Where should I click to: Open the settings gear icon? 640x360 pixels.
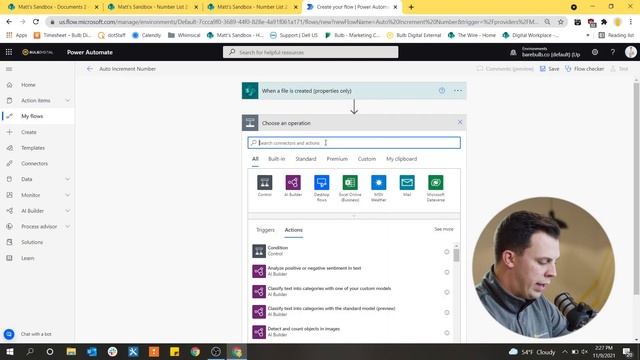point(595,52)
